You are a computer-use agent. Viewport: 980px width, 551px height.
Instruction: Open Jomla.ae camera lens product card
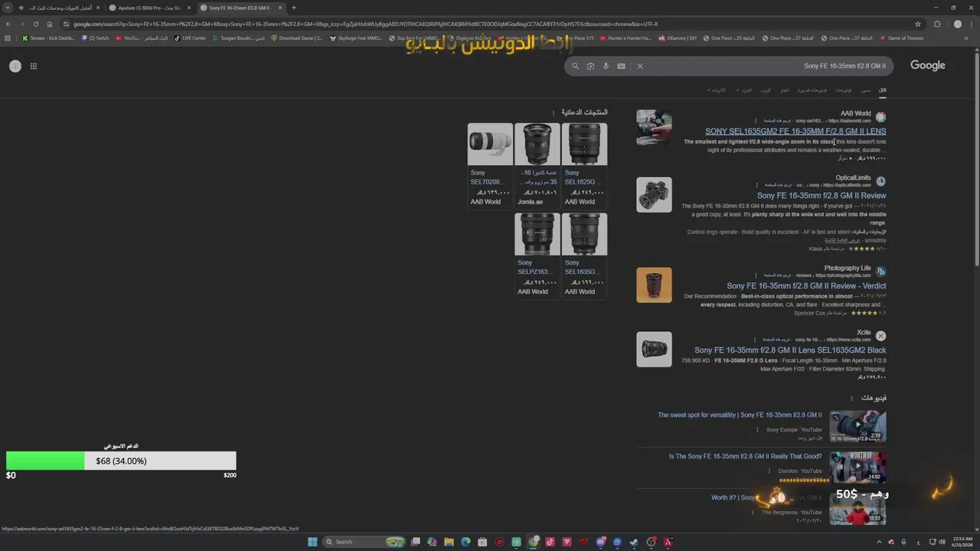click(x=537, y=165)
